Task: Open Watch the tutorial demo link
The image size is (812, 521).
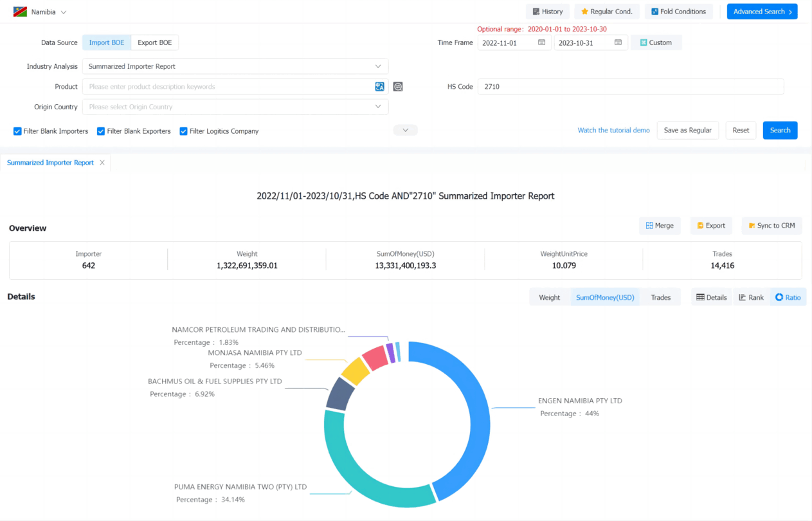Action: tap(613, 130)
